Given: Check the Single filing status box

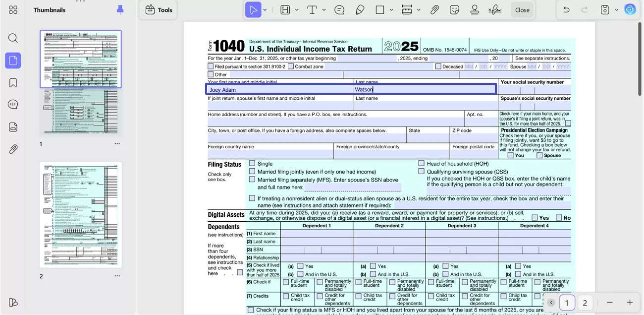Looking at the screenshot, I should click(x=252, y=163).
